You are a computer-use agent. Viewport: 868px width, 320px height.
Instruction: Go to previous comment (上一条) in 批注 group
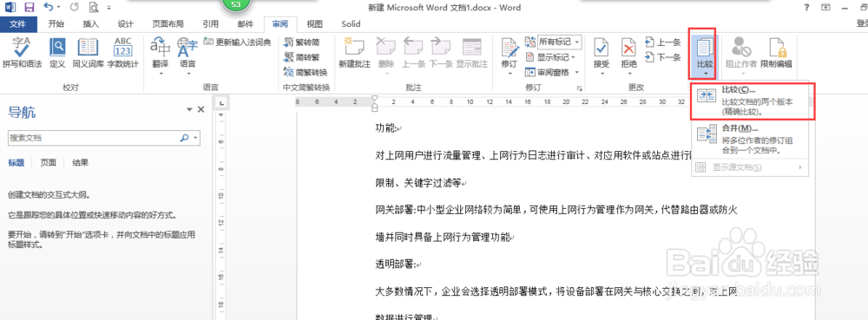413,53
